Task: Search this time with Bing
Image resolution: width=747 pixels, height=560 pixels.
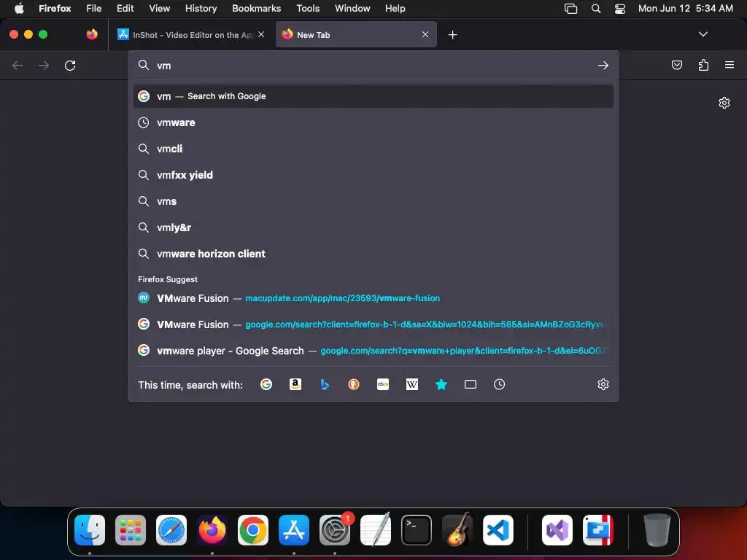Action: point(325,384)
